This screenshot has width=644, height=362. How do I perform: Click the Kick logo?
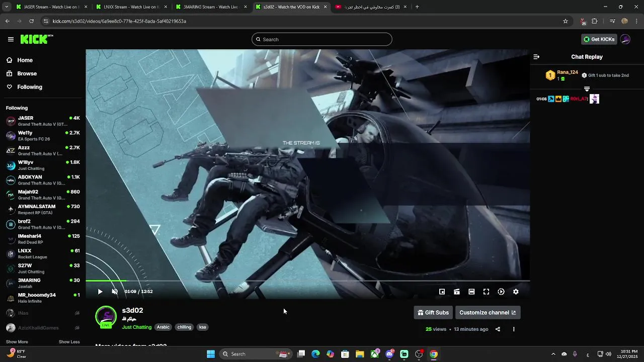(x=37, y=39)
